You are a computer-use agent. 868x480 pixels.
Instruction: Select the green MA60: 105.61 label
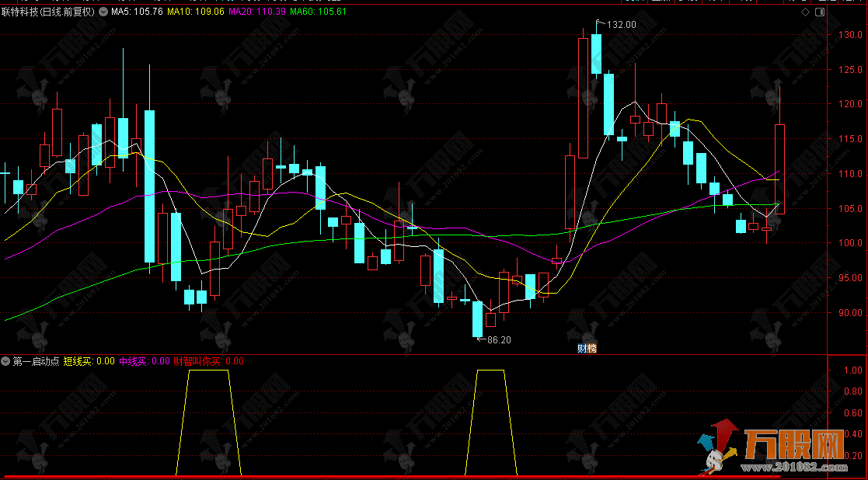319,12
